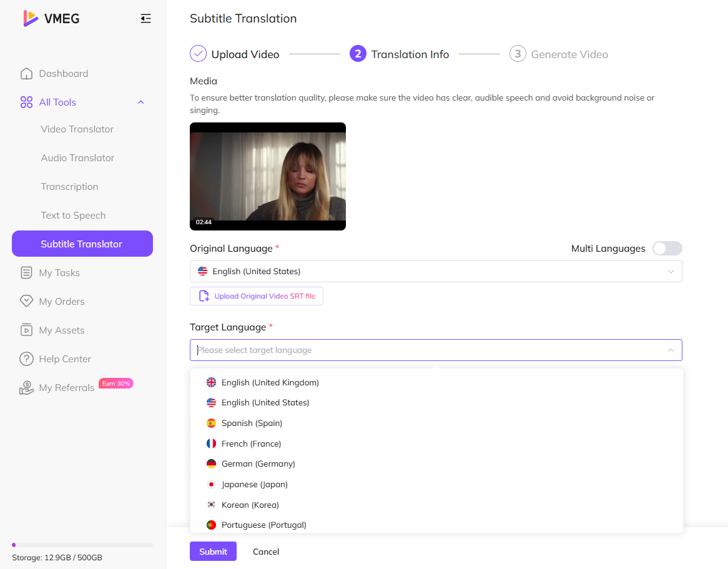This screenshot has height=569, width=728.
Task: Open the Original Language dropdown
Action: pos(435,272)
